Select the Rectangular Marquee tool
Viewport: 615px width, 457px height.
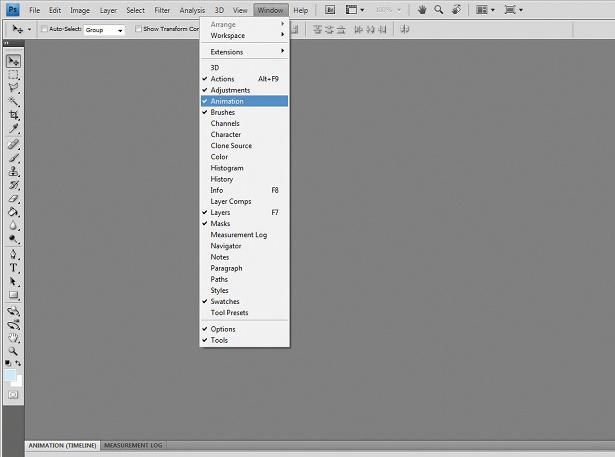coord(13,75)
